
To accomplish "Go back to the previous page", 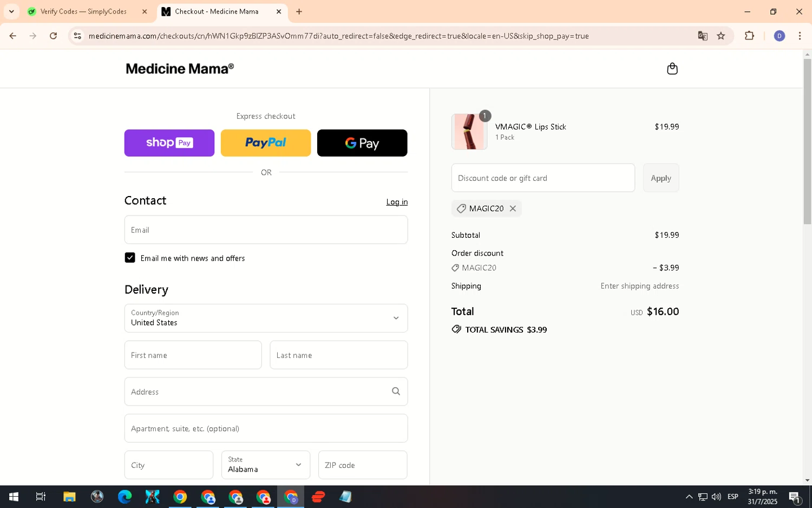I will [13, 36].
